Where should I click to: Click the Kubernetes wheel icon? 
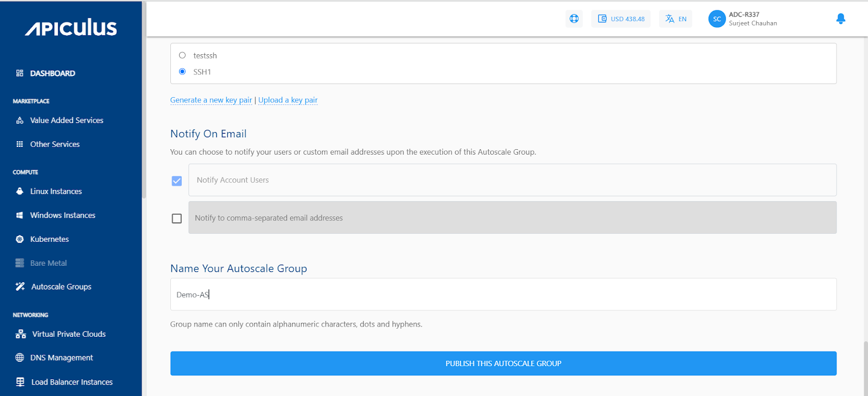point(20,239)
